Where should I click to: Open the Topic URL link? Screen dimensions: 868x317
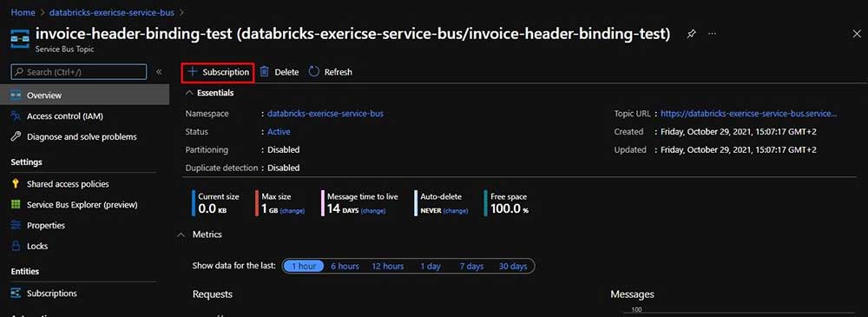(749, 114)
